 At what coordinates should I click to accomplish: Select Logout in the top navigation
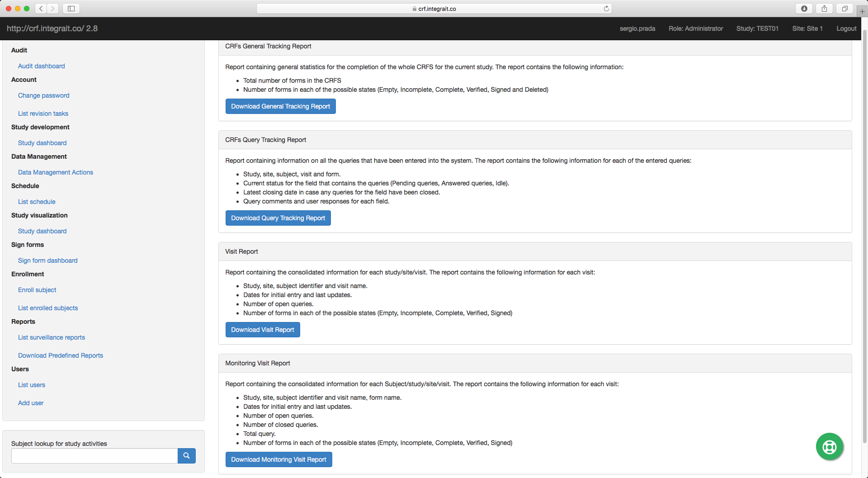pyautogui.click(x=846, y=28)
